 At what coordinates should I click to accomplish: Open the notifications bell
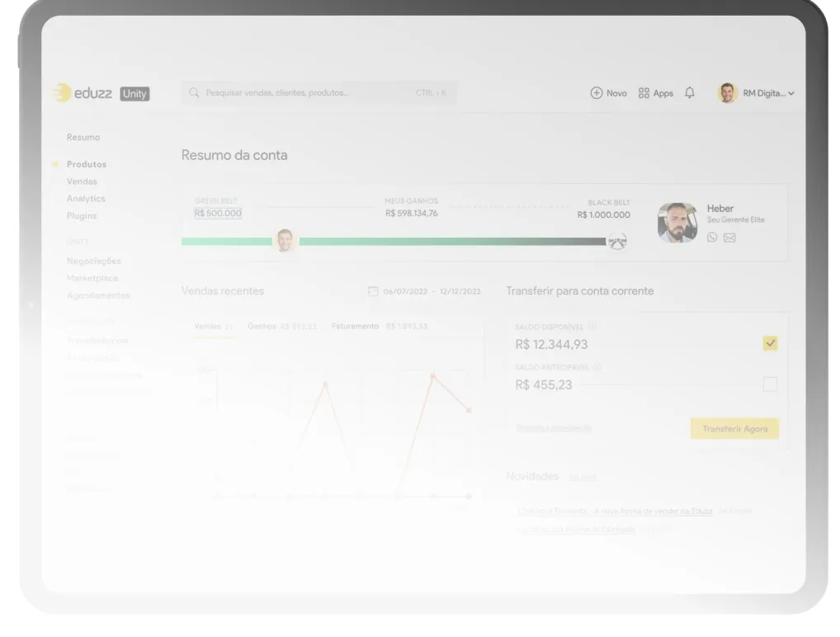click(690, 92)
